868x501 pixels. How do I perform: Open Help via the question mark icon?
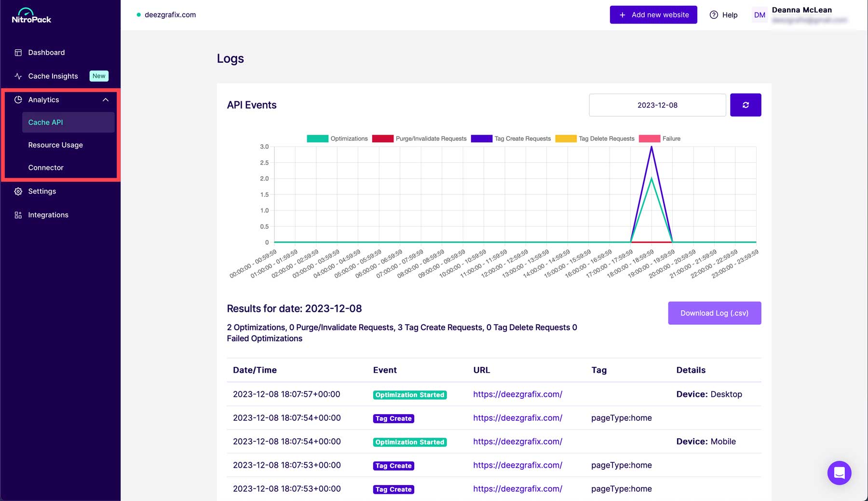click(714, 15)
